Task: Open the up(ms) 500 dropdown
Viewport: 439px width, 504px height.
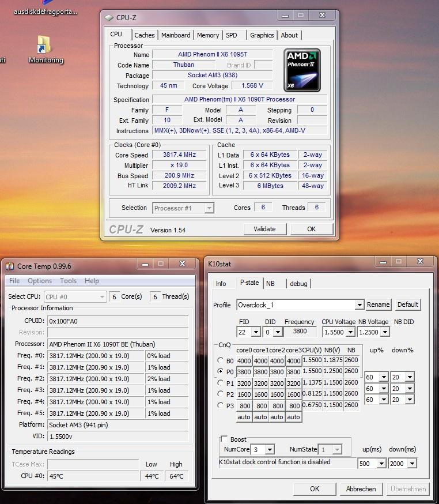Action: click(381, 464)
